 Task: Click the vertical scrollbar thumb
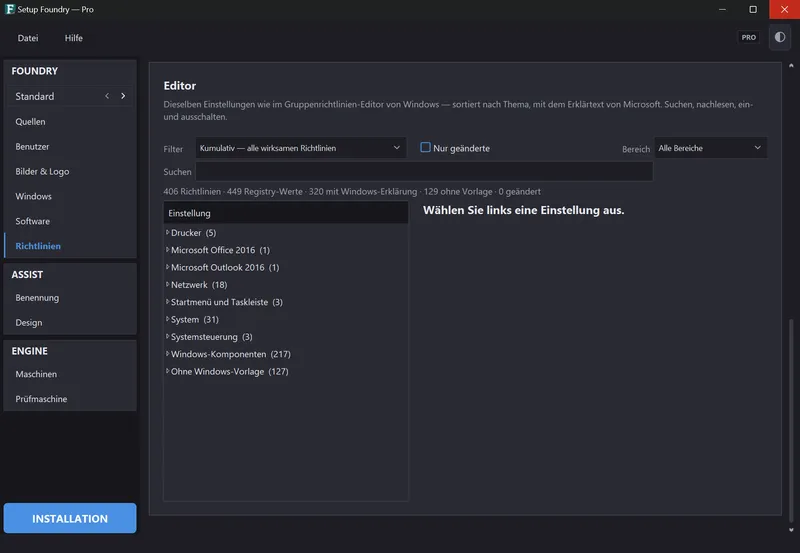(x=791, y=420)
